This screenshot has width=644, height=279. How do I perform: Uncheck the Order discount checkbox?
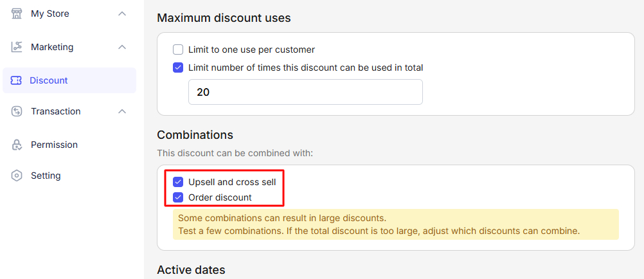178,197
